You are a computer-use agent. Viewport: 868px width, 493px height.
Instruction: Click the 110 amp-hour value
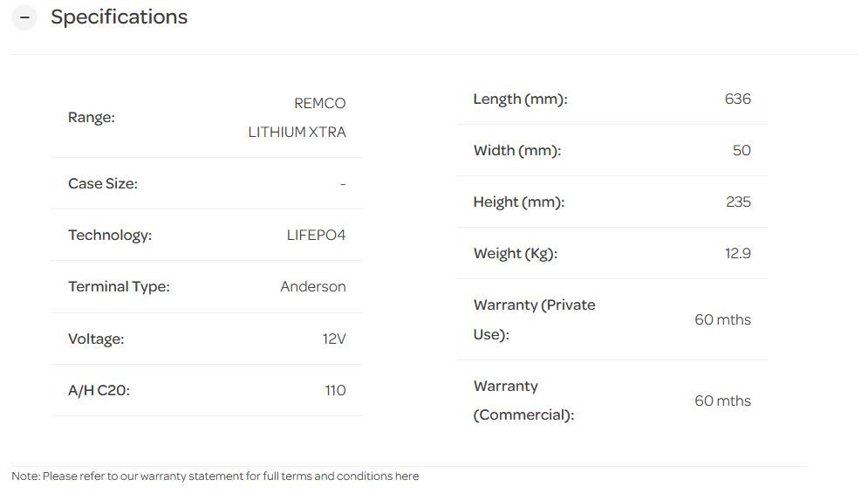click(335, 390)
